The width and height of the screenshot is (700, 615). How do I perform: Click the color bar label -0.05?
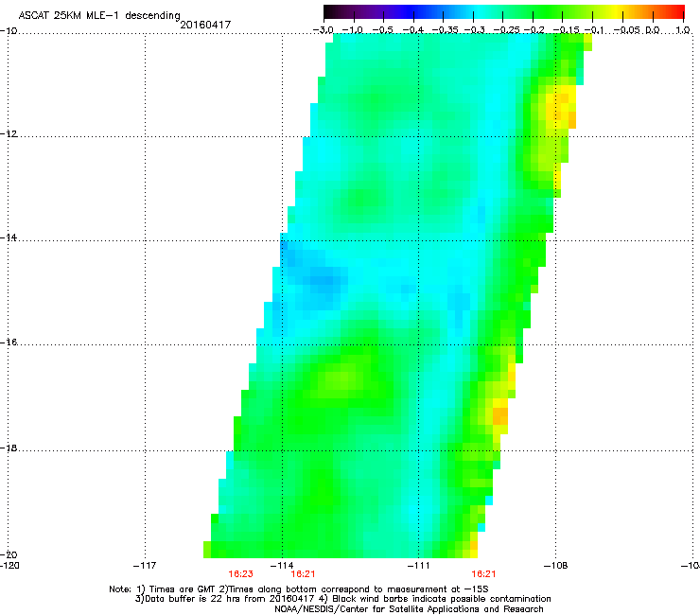tap(626, 30)
